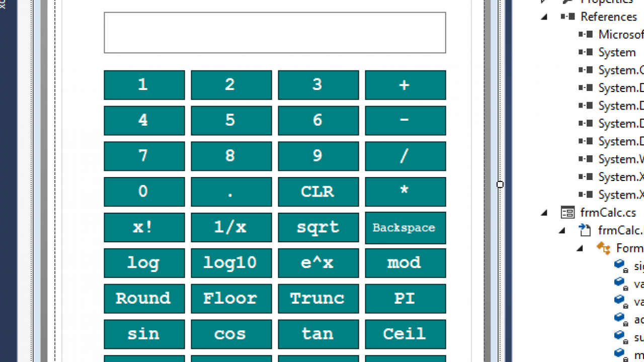
Task: Select the minus operator button
Action: pyautogui.click(x=406, y=121)
